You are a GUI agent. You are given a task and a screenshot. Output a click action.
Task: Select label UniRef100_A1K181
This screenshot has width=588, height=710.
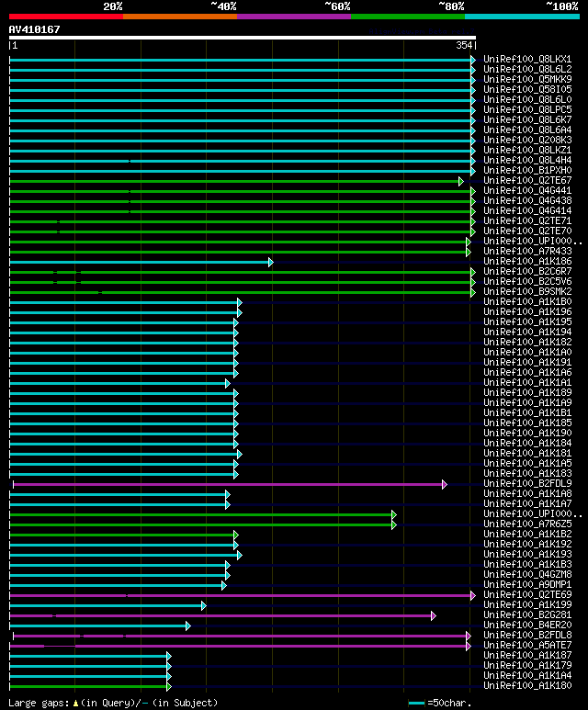527,453
